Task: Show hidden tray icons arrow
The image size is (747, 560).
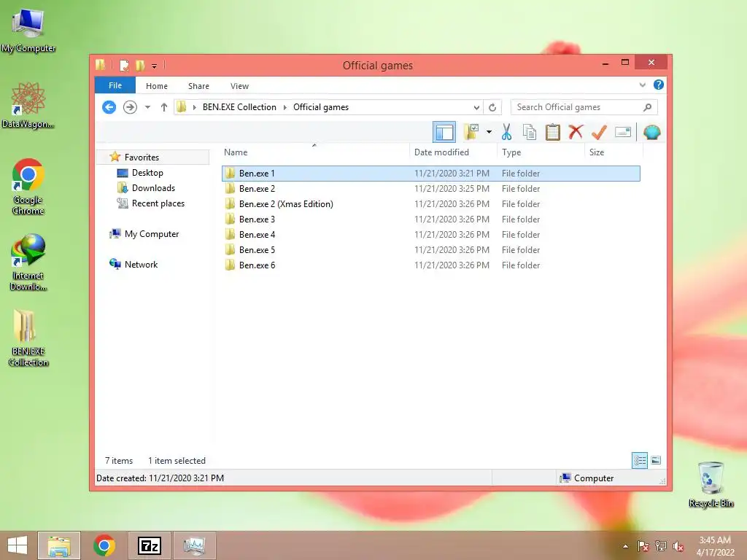Action: [x=625, y=546]
